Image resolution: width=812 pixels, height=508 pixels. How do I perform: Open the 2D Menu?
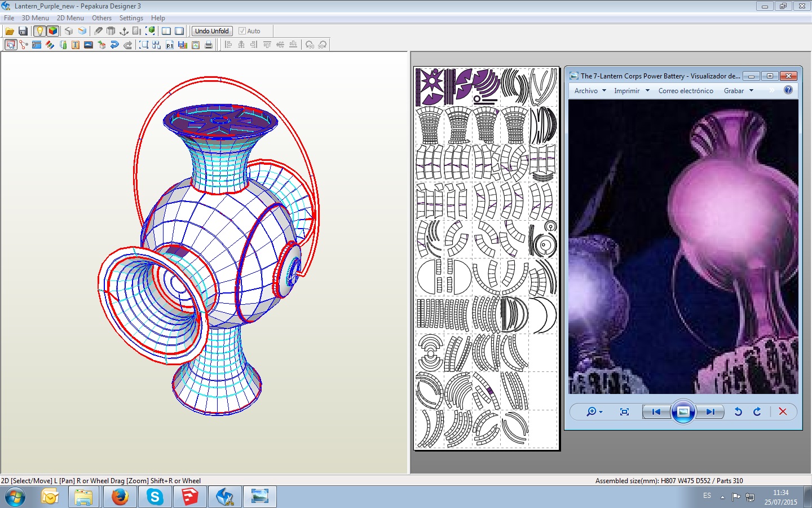(x=70, y=18)
